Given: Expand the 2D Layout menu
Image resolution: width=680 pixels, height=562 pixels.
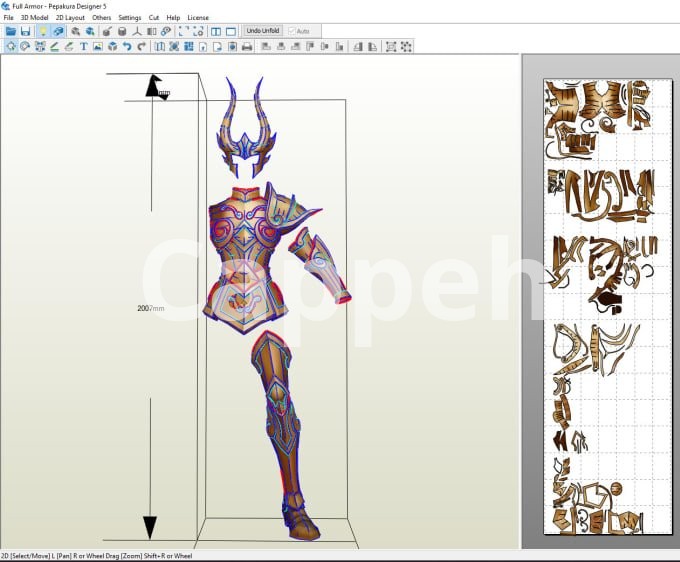Looking at the screenshot, I should point(70,18).
